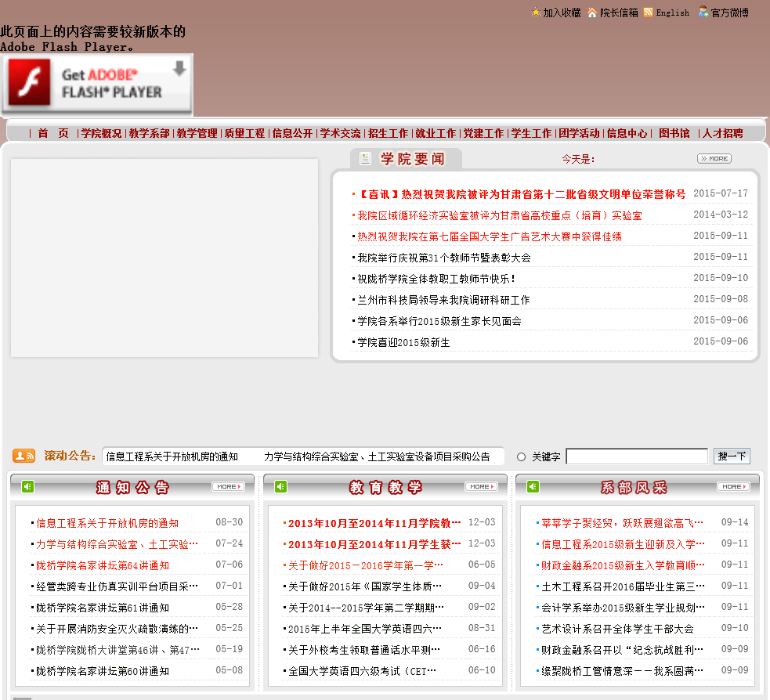Image resolution: width=770 pixels, height=700 pixels.
Task: Open 陇桥学院名家讲坛第61讲通知
Action: click(103, 608)
